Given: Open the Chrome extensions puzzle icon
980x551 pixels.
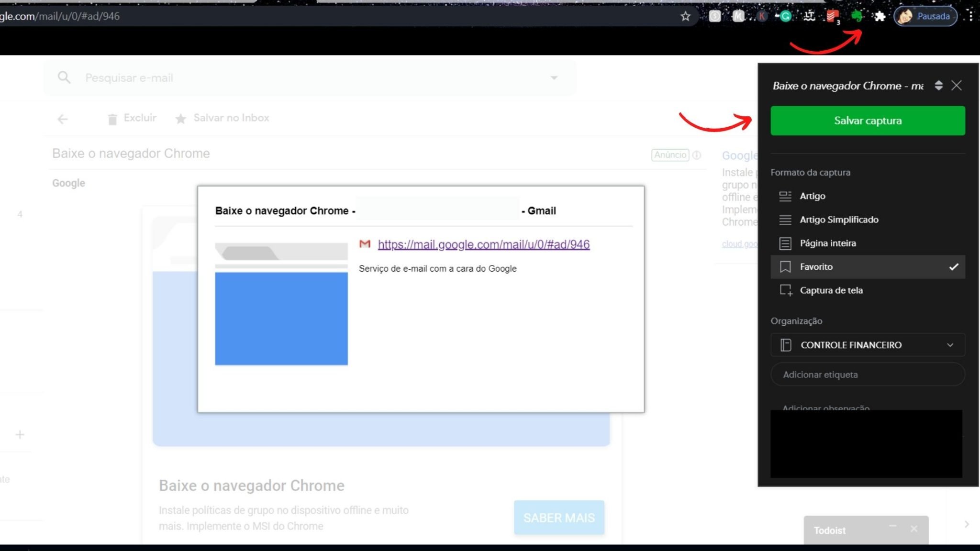Looking at the screenshot, I should pos(880,16).
